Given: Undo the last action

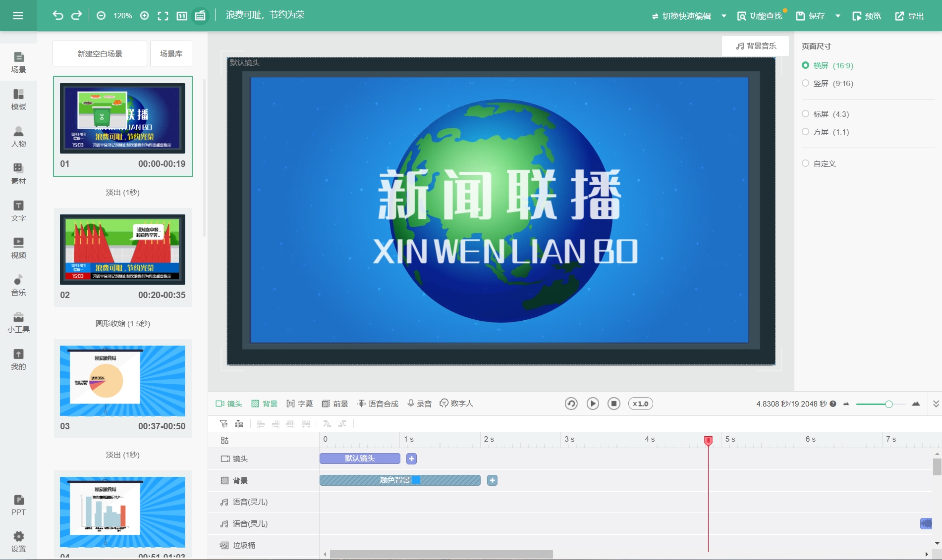Looking at the screenshot, I should pyautogui.click(x=58, y=15).
